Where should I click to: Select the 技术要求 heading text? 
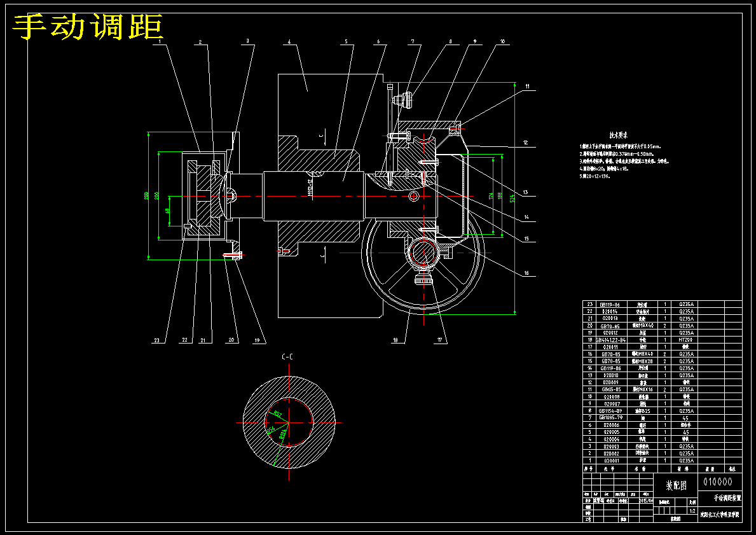click(x=619, y=135)
